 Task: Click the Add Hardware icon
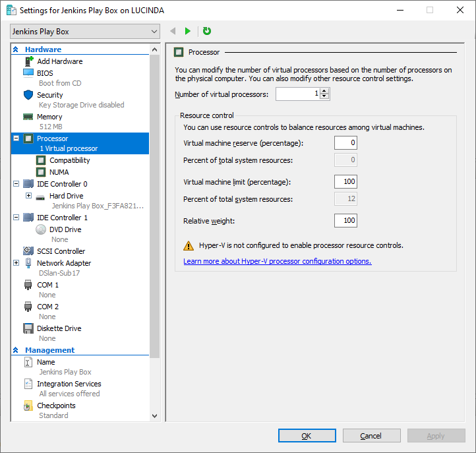[x=28, y=61]
